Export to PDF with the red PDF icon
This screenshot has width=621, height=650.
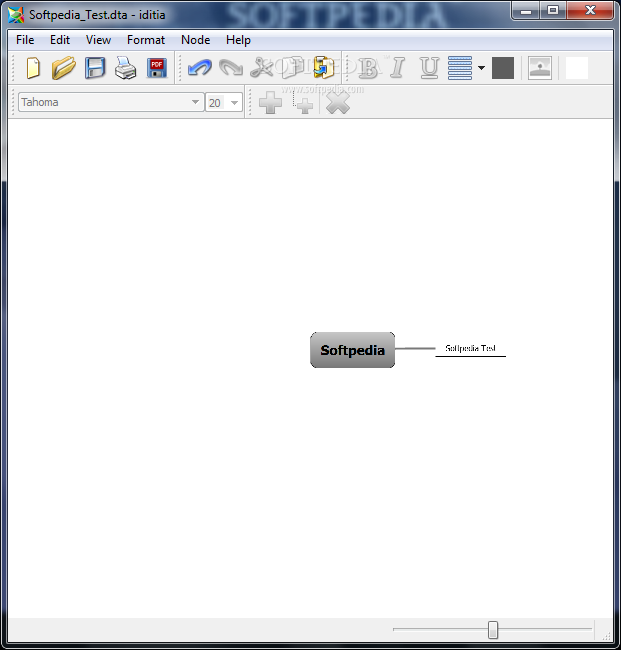click(x=157, y=68)
